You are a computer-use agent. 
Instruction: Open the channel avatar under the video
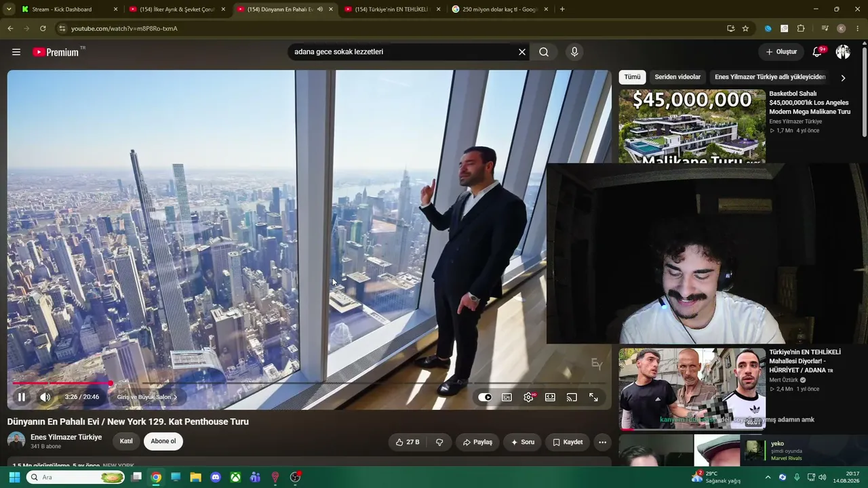click(16, 441)
